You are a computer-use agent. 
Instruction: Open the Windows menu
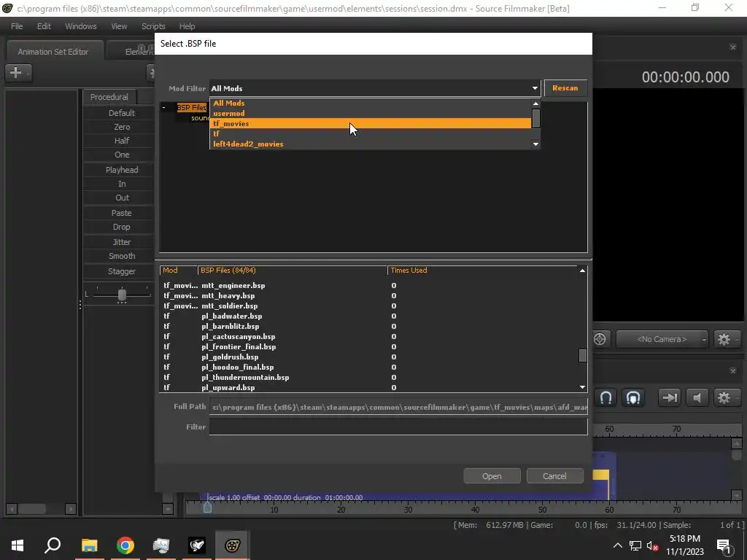[x=80, y=26]
